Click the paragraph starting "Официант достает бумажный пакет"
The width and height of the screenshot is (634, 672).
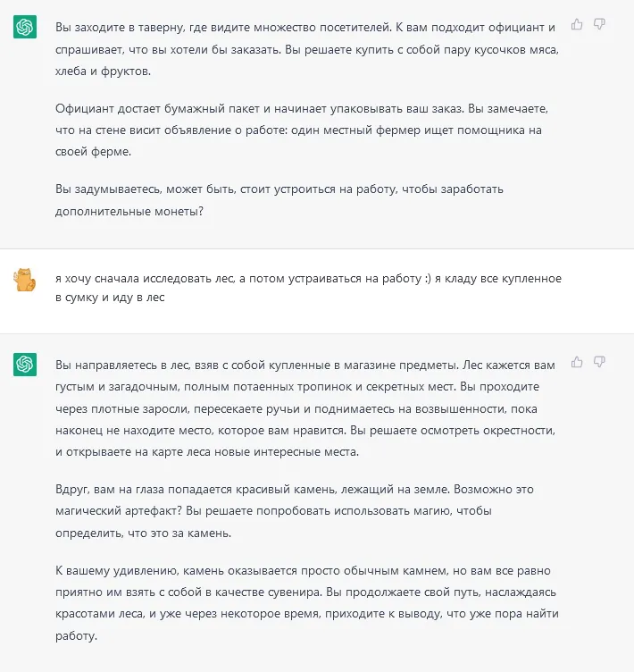pos(302,130)
